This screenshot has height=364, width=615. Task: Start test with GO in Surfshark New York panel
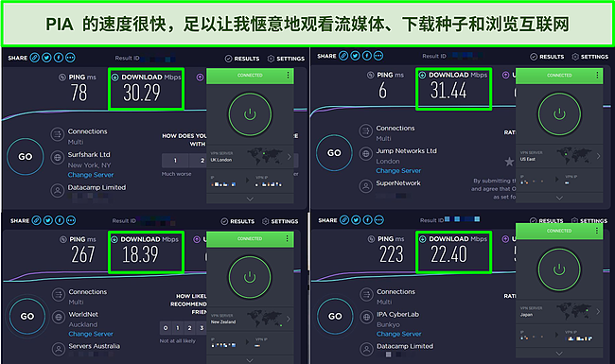tap(26, 157)
